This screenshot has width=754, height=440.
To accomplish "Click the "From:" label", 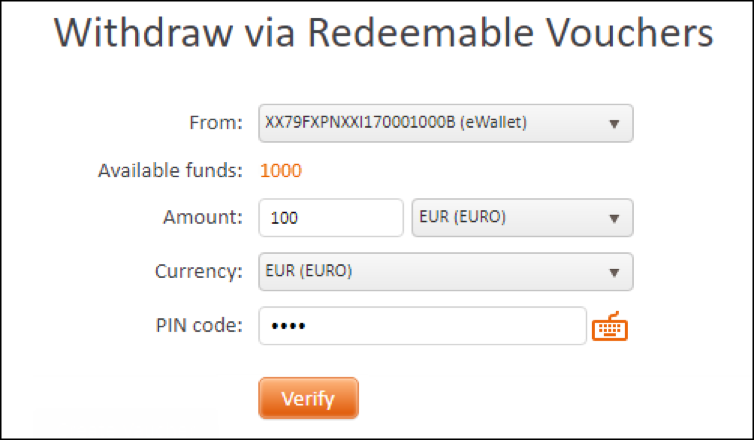I will [x=216, y=123].
